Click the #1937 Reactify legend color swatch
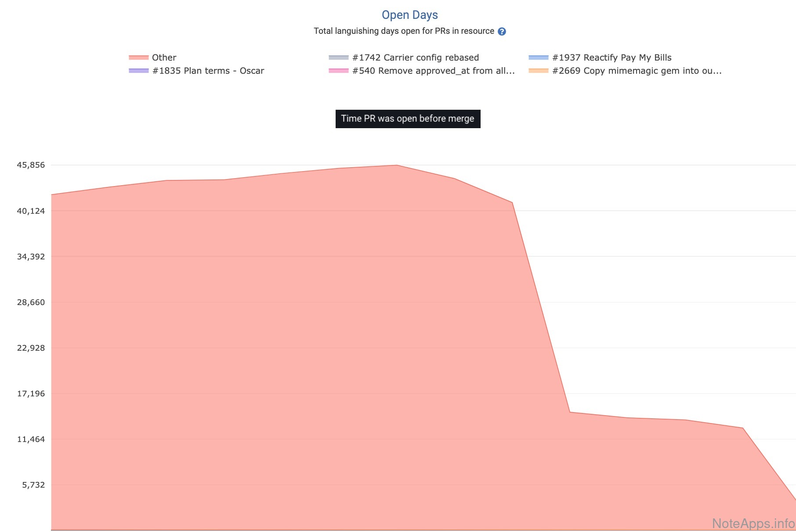This screenshot has height=532, width=796. tap(538, 58)
